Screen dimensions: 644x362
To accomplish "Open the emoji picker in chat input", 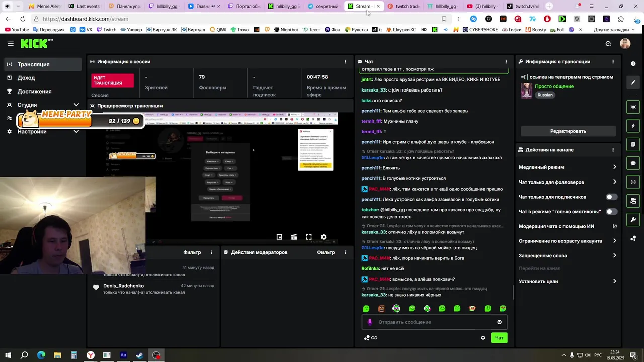I will pyautogui.click(x=499, y=322).
